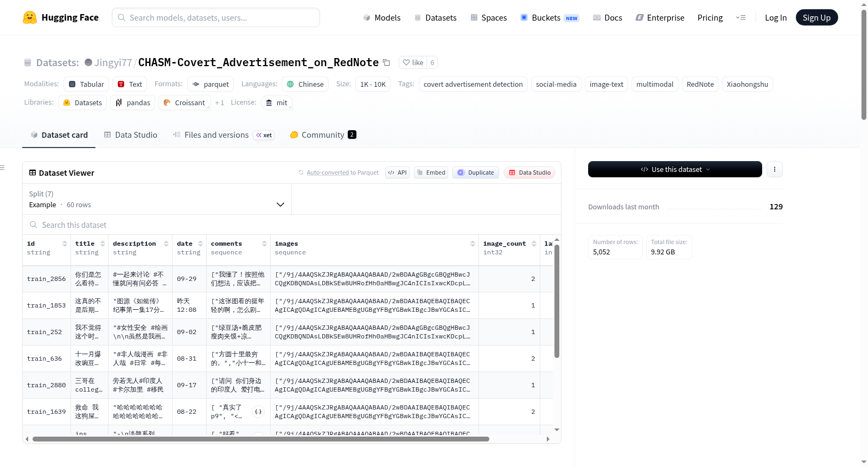Image resolution: width=868 pixels, height=467 pixels.
Task: Click the page's vertical scrollbar thumb
Action: (x=864, y=65)
